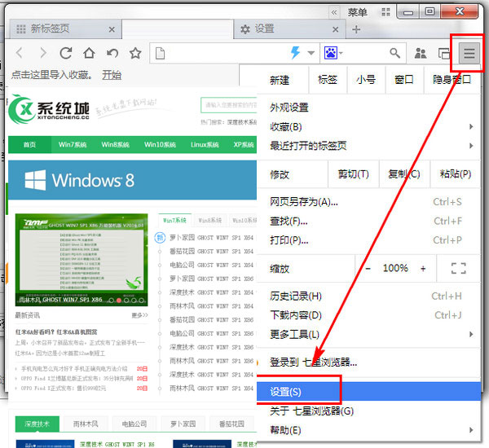Image resolution: width=489 pixels, height=448 pixels.
Task: Select 打印(P)... menu item
Action: pyautogui.click(x=368, y=240)
